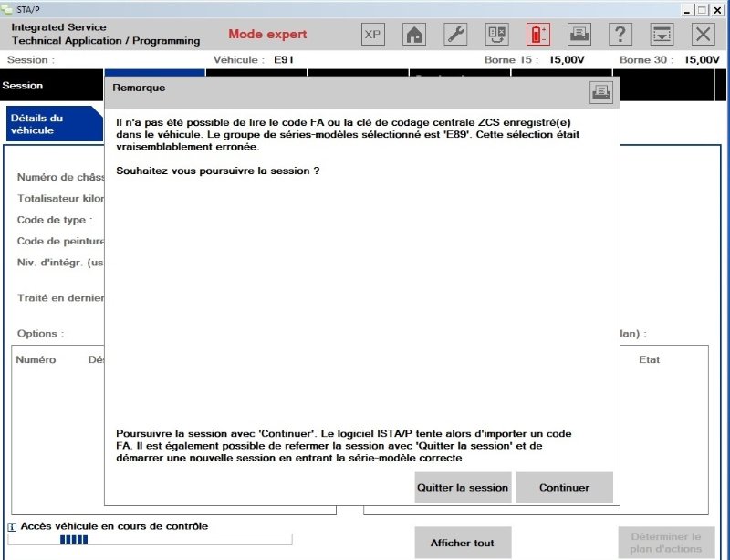
Task: Open the Détails du véhicule tab
Action: [54, 124]
